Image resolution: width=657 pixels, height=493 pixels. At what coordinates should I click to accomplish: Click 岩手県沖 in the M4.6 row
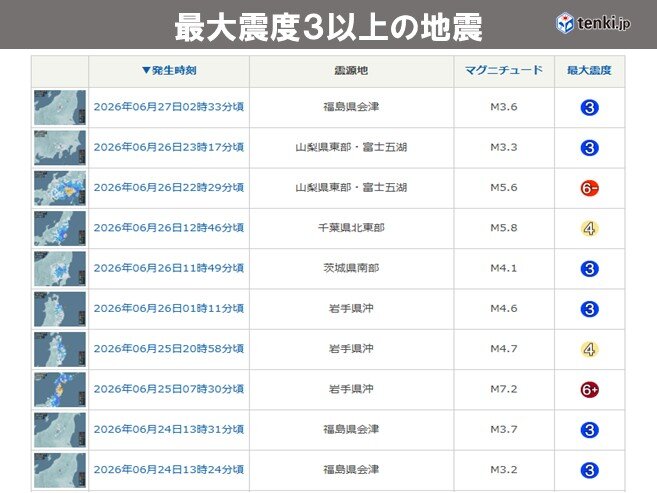pyautogui.click(x=351, y=309)
